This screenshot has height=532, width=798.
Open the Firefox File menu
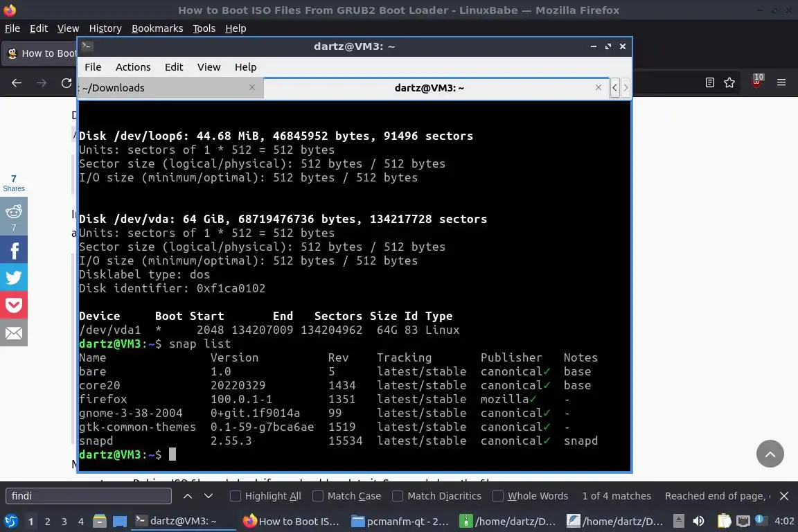pos(12,28)
